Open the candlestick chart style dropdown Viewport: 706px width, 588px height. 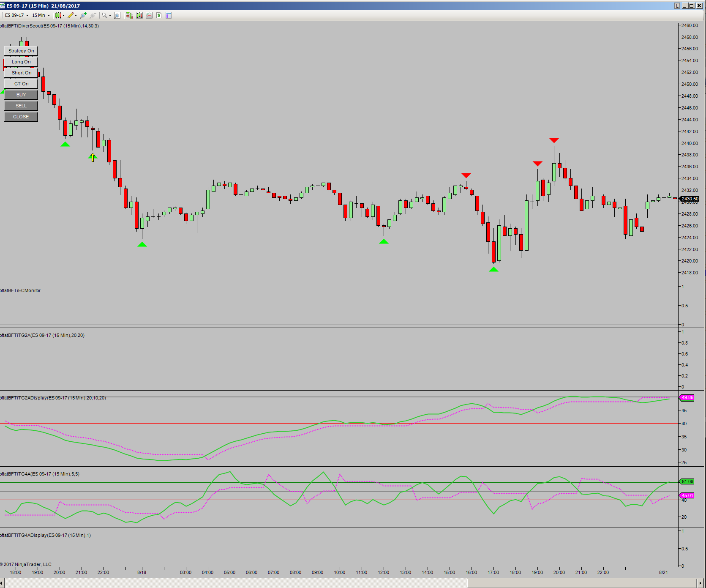tap(60, 15)
